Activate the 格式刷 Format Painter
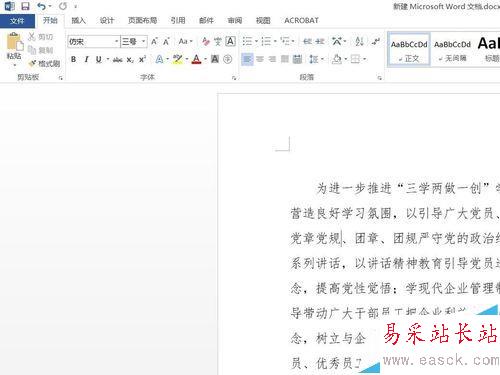Image resolution: width=500 pixels, height=375 pixels. pyautogui.click(x=44, y=63)
